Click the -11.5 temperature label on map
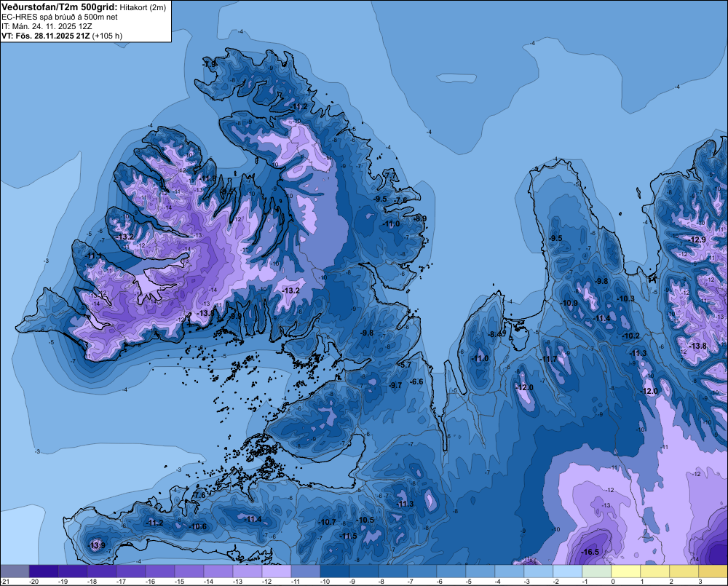This screenshot has height=586, width=728. coord(348,536)
